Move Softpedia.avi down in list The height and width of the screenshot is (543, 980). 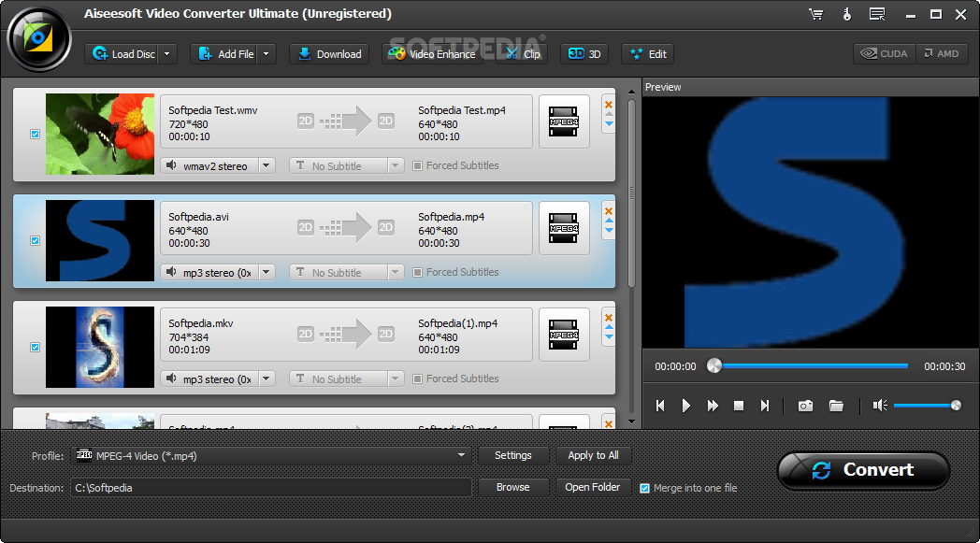(x=609, y=231)
